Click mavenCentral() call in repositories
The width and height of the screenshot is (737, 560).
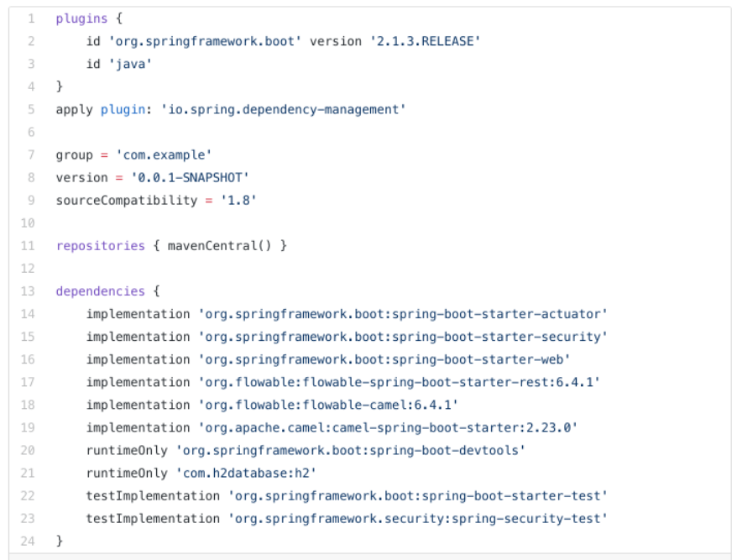click(219, 246)
